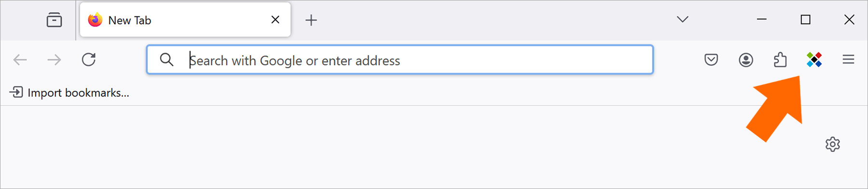This screenshot has width=868, height=189.
Task: Open new tab personalize gear settings
Action: tap(833, 144)
